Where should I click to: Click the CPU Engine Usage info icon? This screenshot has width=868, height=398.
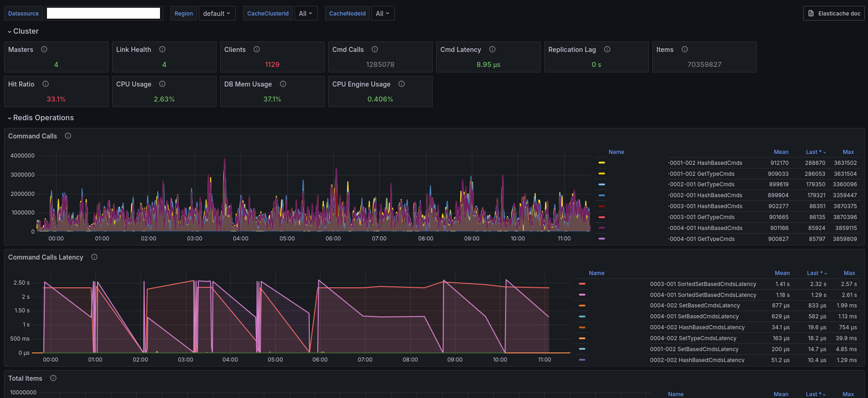(x=402, y=84)
